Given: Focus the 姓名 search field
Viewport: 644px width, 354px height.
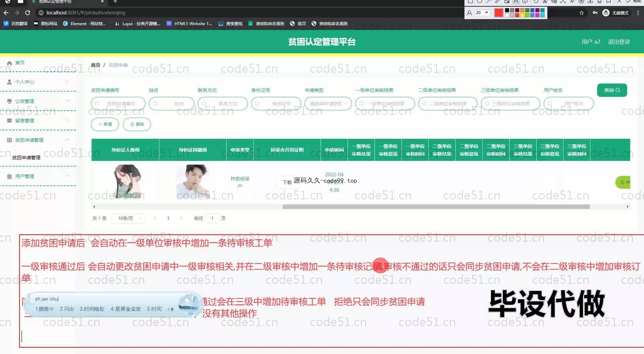Looking at the screenshot, I should coord(171,104).
